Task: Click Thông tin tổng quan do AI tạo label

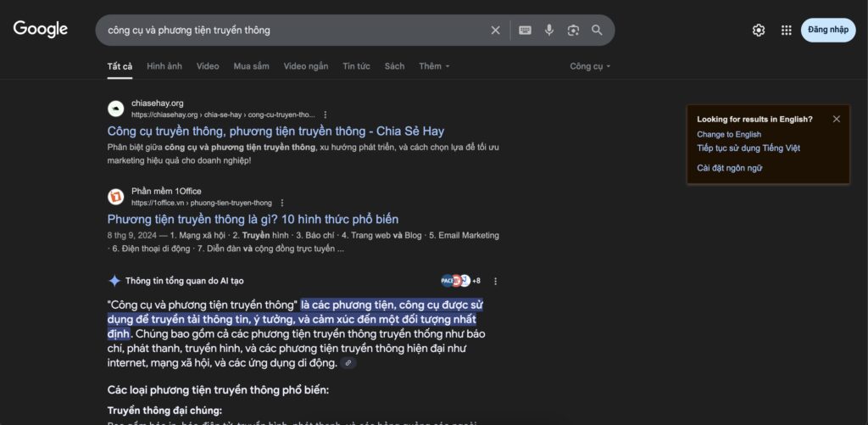Action: pyautogui.click(x=184, y=281)
